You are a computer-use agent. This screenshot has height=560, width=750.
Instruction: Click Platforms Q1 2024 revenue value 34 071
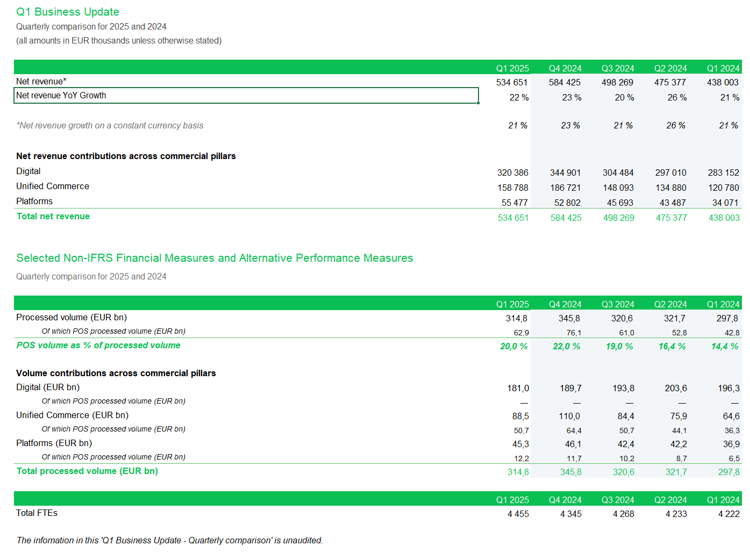tap(725, 203)
